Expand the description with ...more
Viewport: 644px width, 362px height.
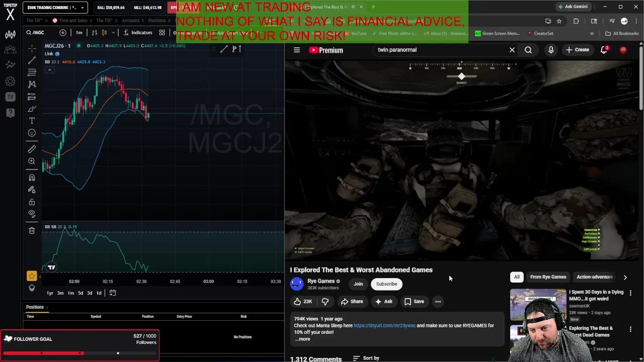[x=302, y=339]
